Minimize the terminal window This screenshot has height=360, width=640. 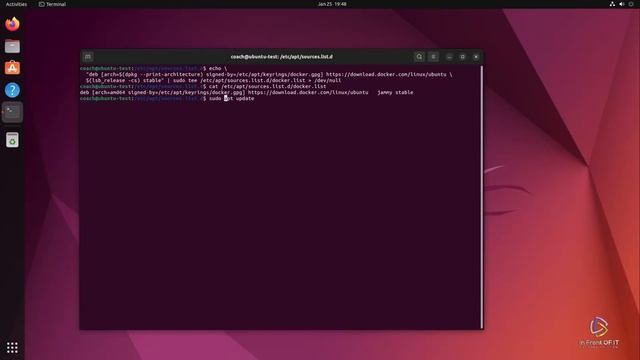coord(449,57)
